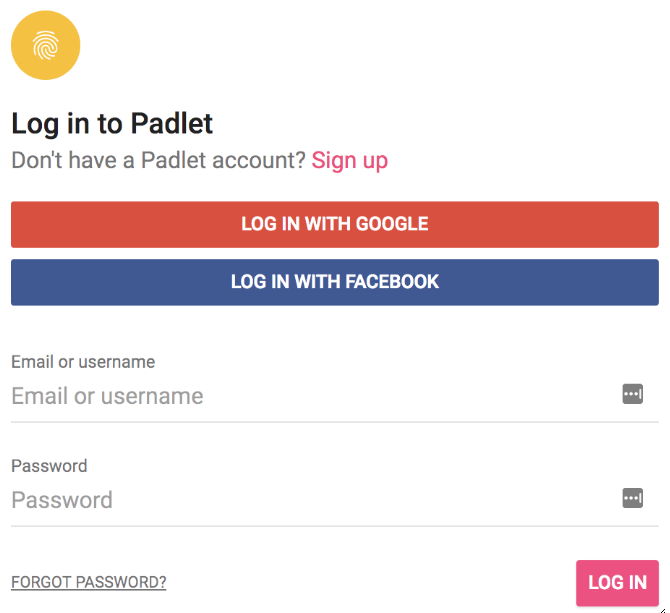Viewport: 670px width, 613px height.
Task: Choose Log in with Facebook
Action: pos(335,282)
